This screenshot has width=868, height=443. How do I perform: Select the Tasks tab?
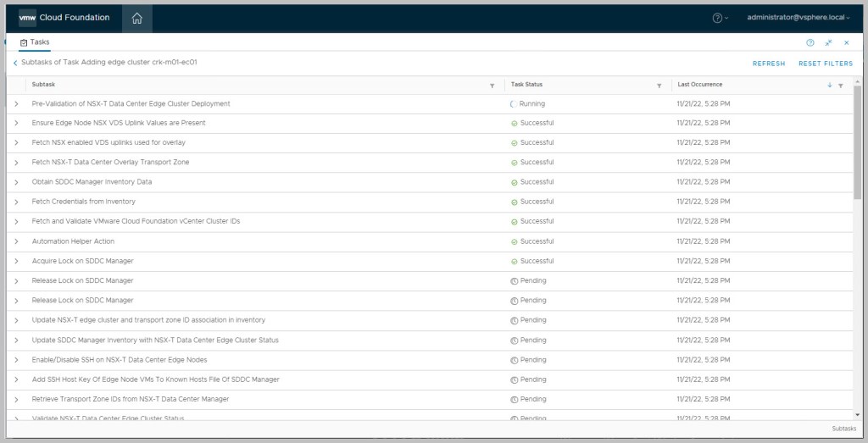pos(35,42)
